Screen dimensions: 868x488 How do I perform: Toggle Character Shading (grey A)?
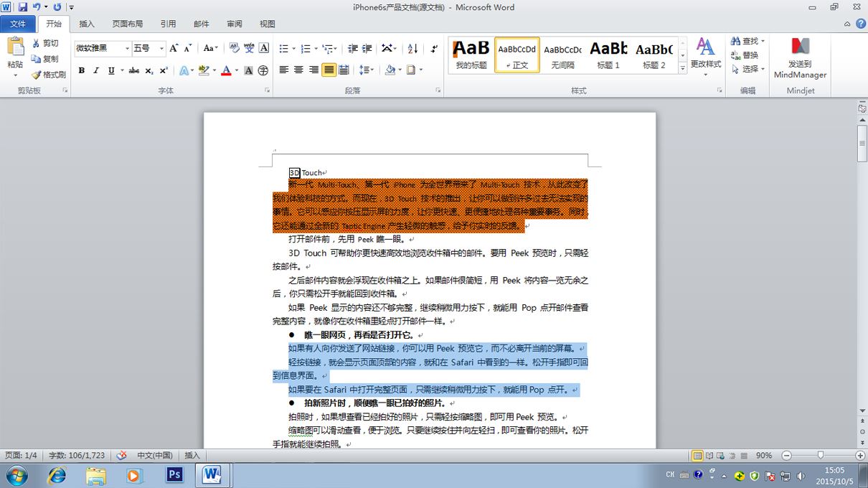tap(248, 70)
